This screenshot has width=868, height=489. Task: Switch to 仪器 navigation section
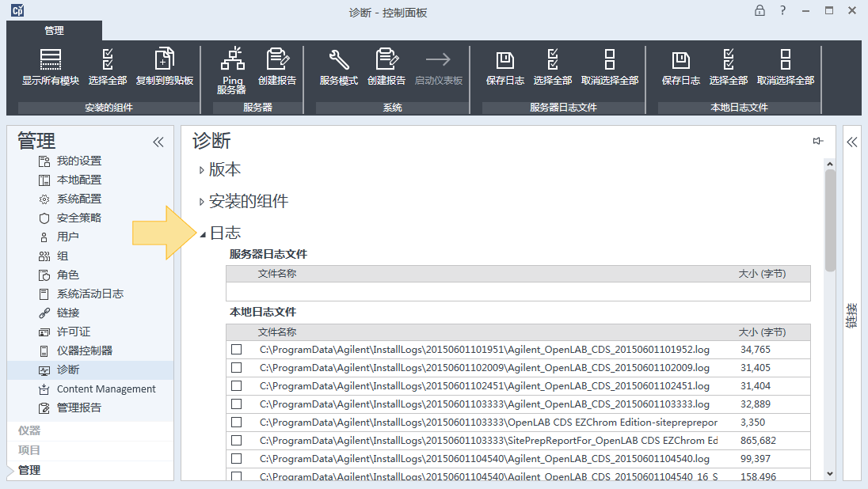point(29,430)
